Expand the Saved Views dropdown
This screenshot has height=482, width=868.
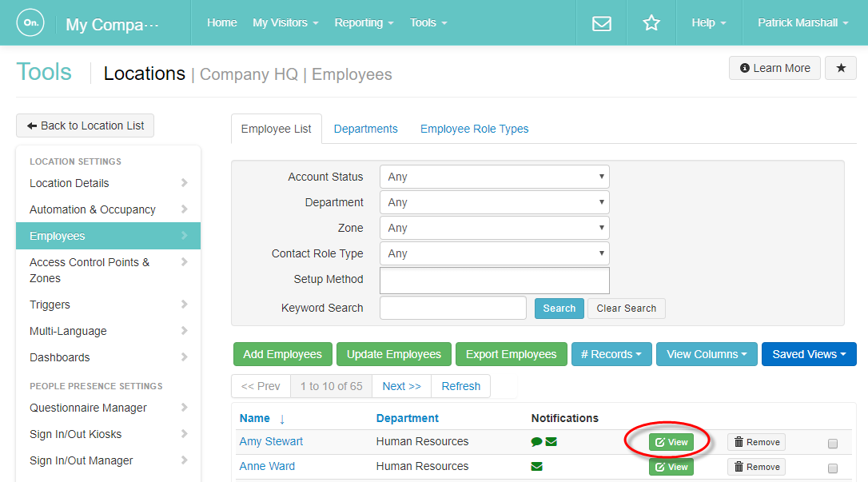pos(809,353)
